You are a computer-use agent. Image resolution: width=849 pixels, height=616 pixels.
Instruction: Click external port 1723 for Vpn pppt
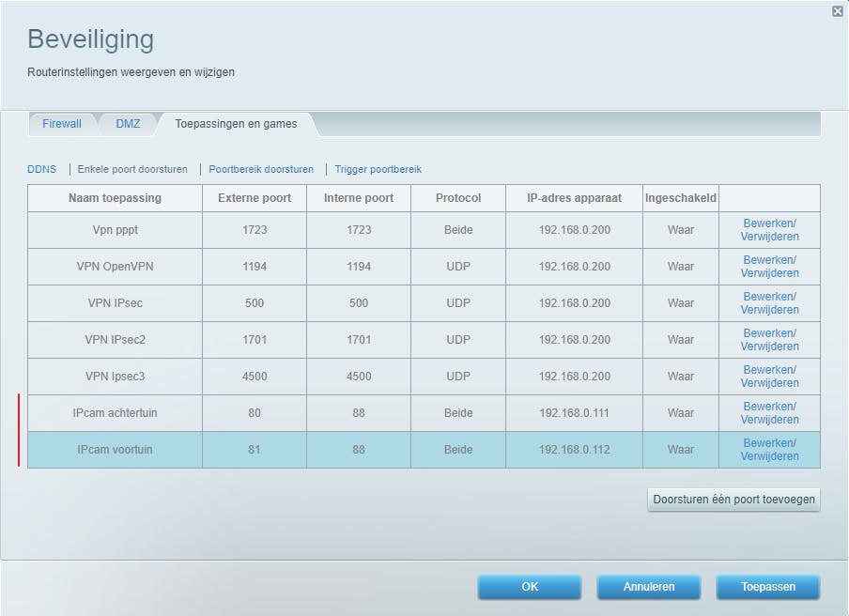pos(255,230)
